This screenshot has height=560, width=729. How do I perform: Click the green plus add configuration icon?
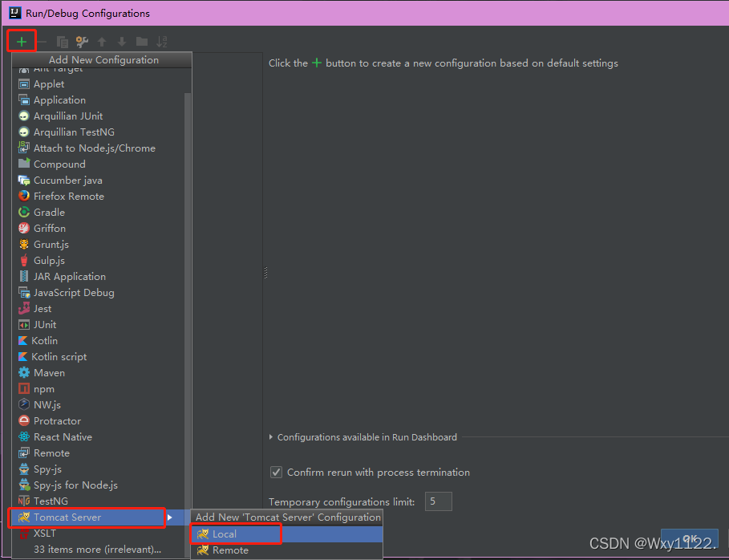tap(22, 42)
